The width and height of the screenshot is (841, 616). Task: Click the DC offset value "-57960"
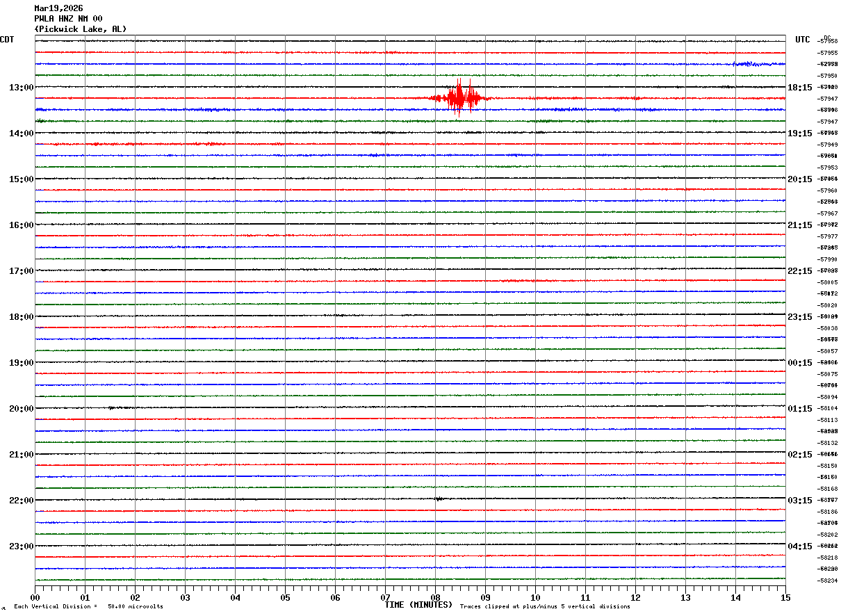click(x=828, y=191)
